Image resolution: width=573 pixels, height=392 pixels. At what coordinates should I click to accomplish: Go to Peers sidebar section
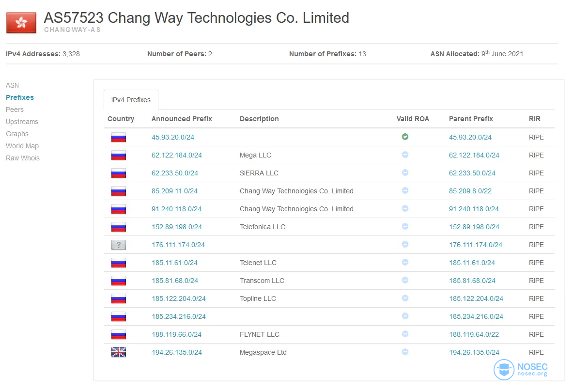tap(15, 110)
